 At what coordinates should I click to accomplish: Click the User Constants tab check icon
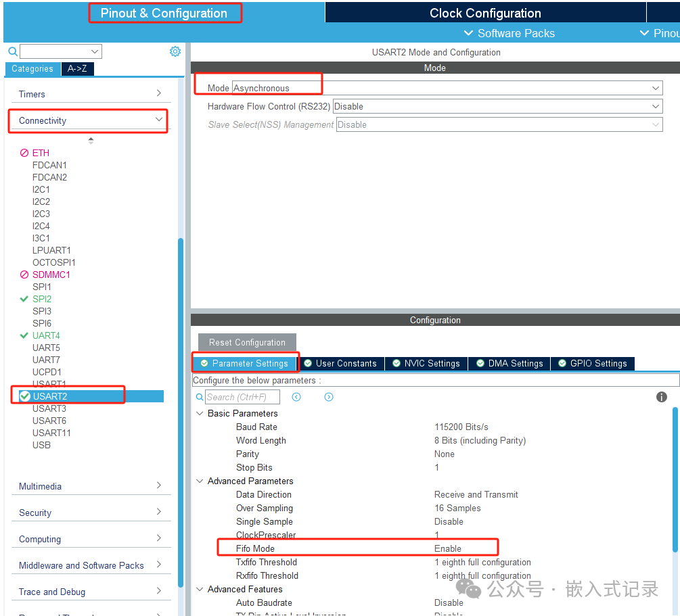tap(307, 363)
